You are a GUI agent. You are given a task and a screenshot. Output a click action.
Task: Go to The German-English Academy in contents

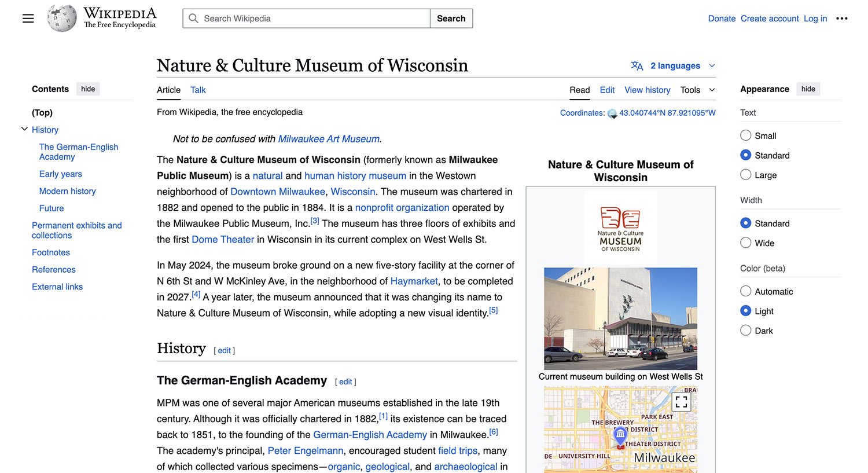[x=79, y=152]
